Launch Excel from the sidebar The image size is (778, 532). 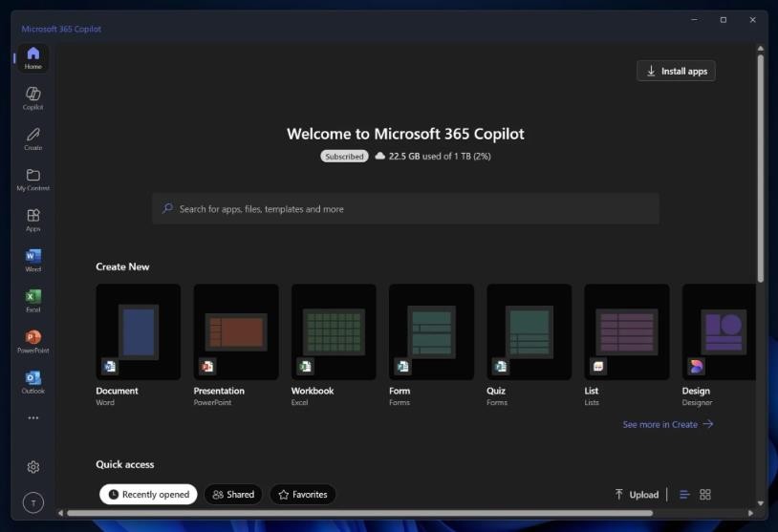tap(33, 301)
